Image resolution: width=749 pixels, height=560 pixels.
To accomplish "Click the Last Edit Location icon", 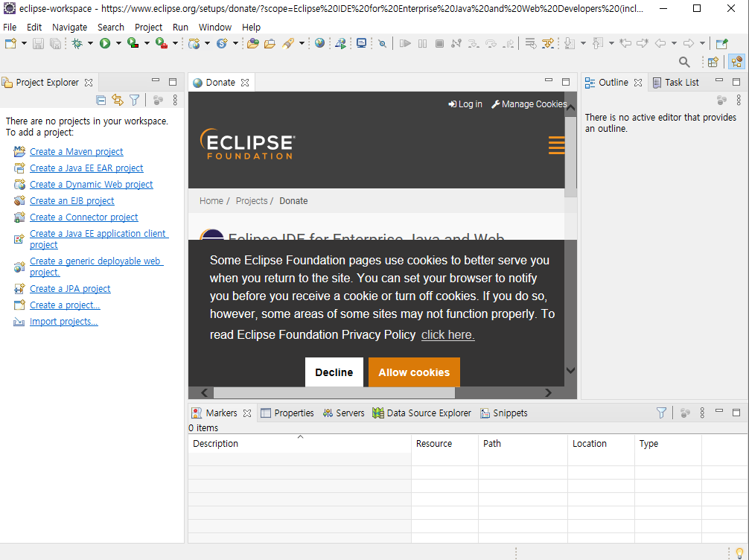I will [625, 43].
